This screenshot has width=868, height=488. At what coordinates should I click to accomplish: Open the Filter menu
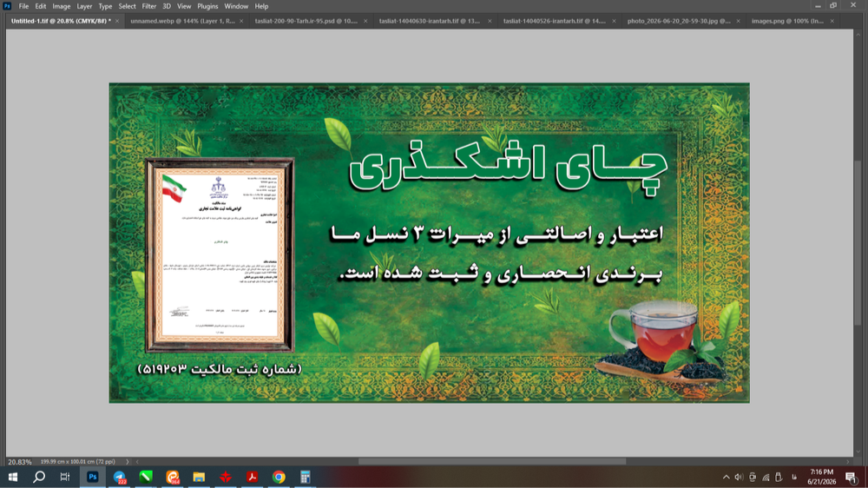pos(149,6)
